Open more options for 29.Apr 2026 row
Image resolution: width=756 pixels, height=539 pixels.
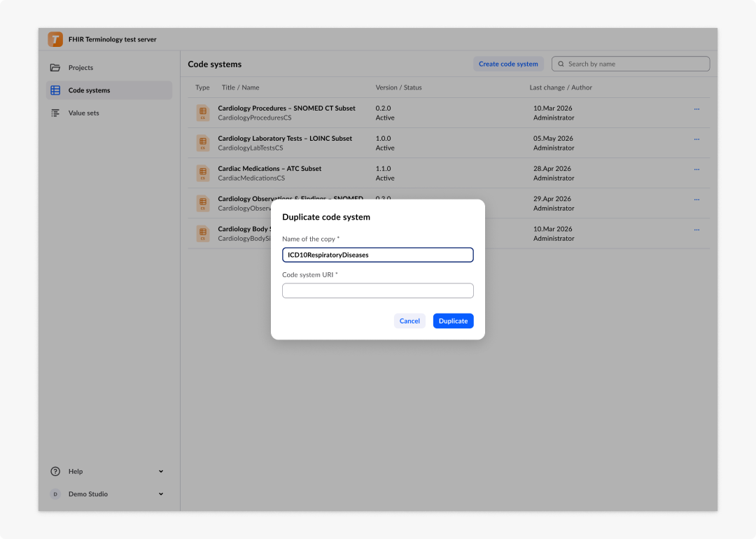tap(696, 199)
